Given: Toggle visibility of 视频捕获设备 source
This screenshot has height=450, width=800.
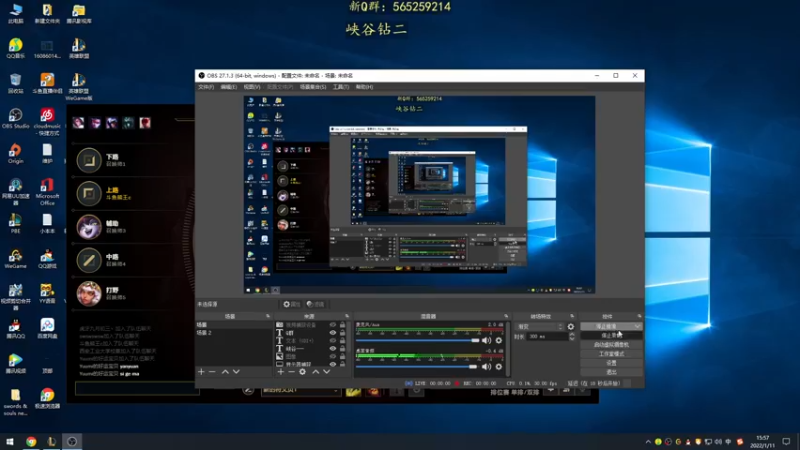Looking at the screenshot, I should [x=333, y=325].
